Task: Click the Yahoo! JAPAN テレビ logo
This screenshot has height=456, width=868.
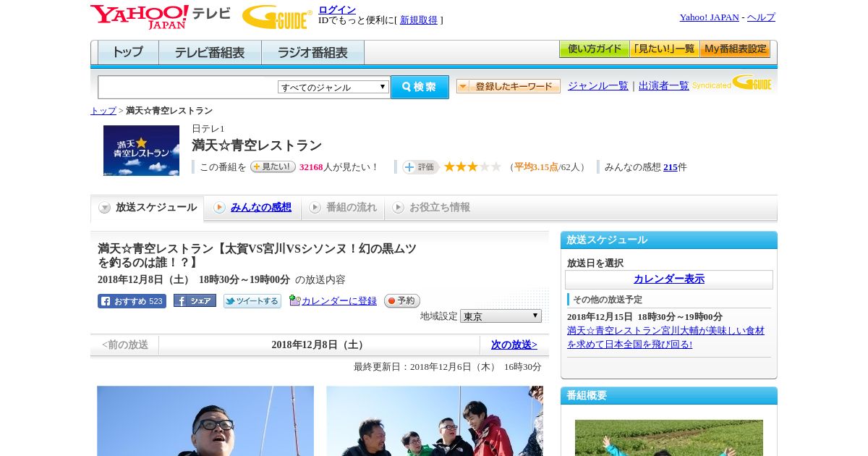Action: pos(161,17)
